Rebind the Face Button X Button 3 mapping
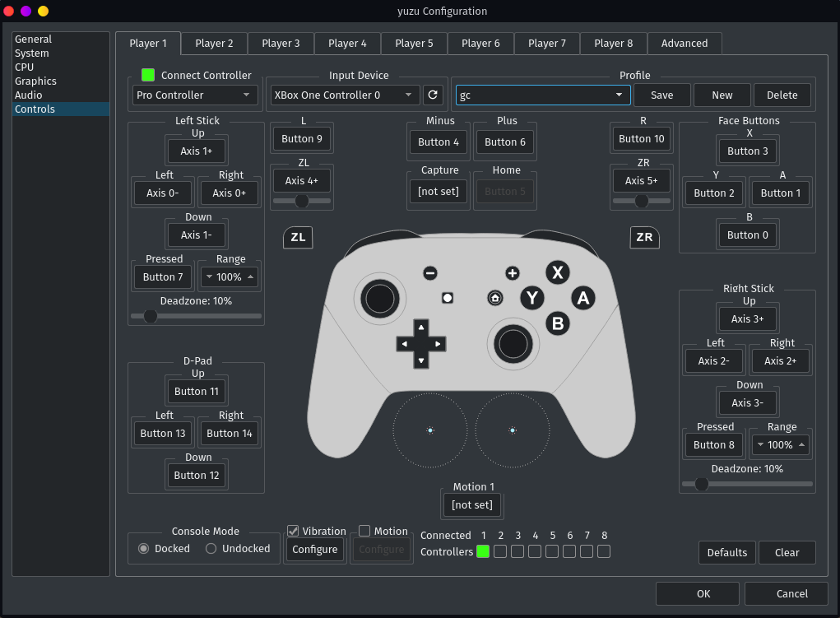This screenshot has height=618, width=840. (747, 151)
